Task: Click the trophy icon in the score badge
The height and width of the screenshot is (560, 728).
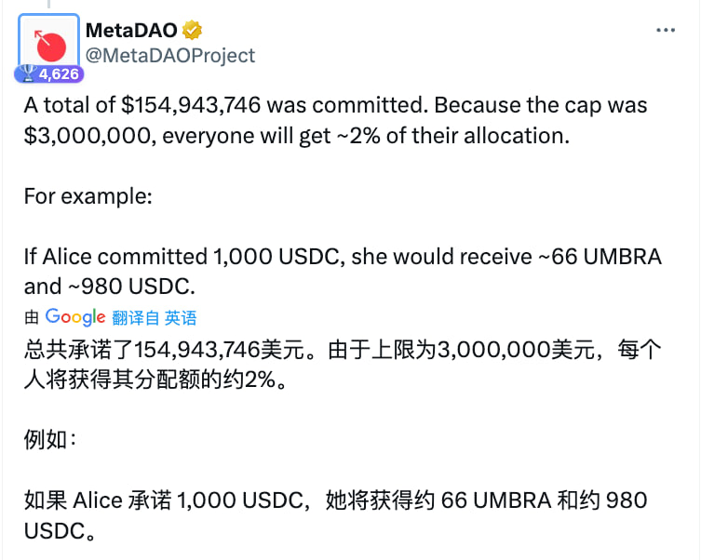Action: [x=26, y=73]
